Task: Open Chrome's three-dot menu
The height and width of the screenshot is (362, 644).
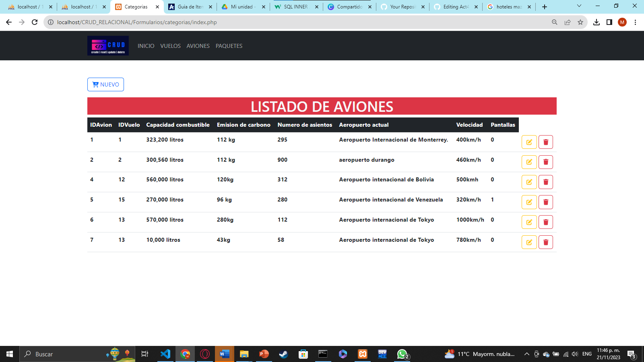Action: coord(636,22)
